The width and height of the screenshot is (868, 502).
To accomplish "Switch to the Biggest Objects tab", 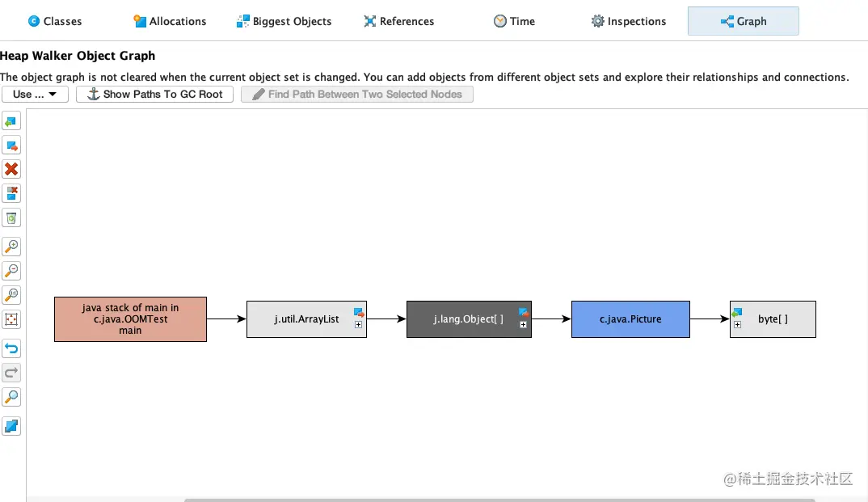I will (x=284, y=21).
